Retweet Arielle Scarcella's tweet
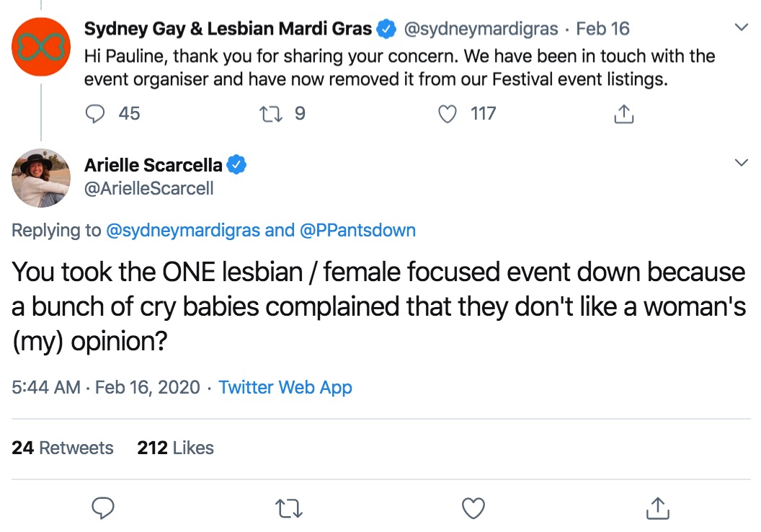Image resolution: width=761 pixels, height=532 pixels. tap(288, 508)
